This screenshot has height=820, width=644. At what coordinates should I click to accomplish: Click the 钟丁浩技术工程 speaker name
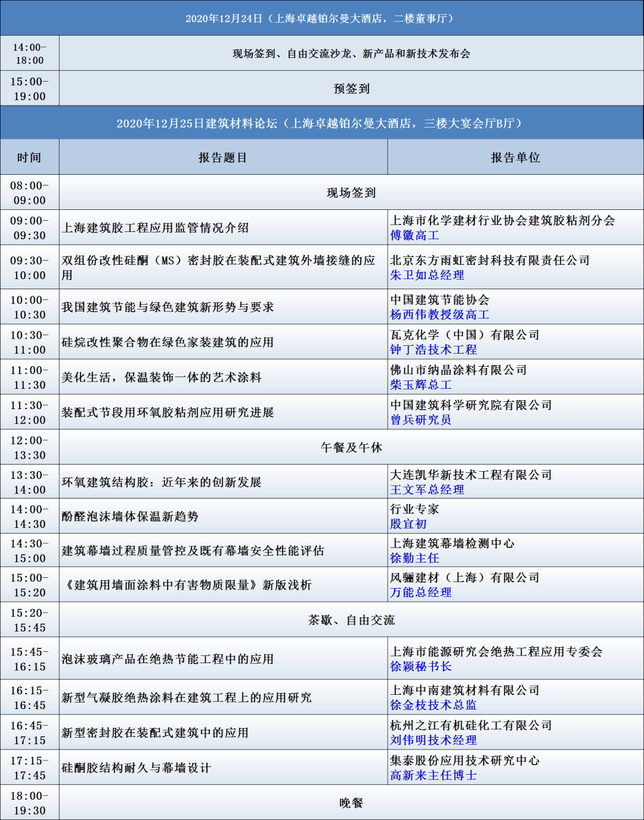point(434,350)
